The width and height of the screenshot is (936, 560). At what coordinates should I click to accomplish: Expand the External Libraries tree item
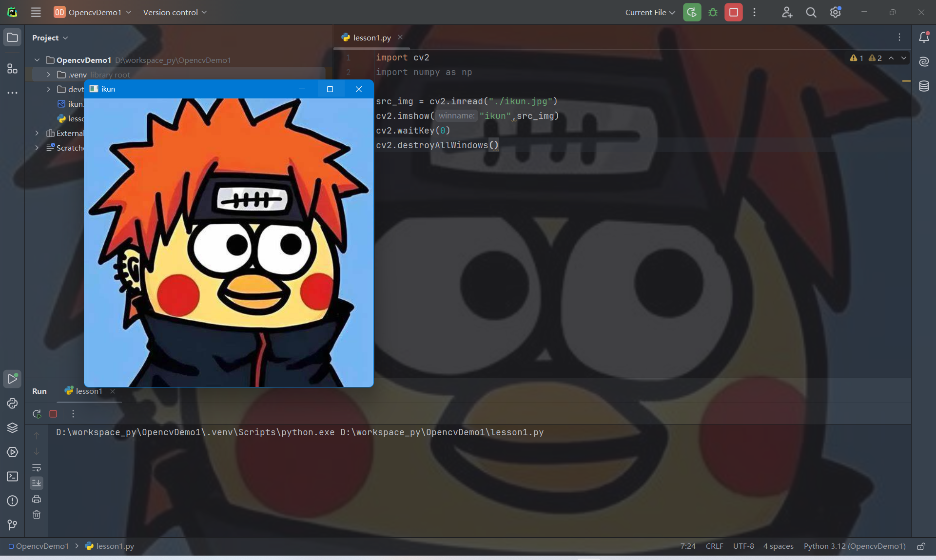click(x=37, y=133)
